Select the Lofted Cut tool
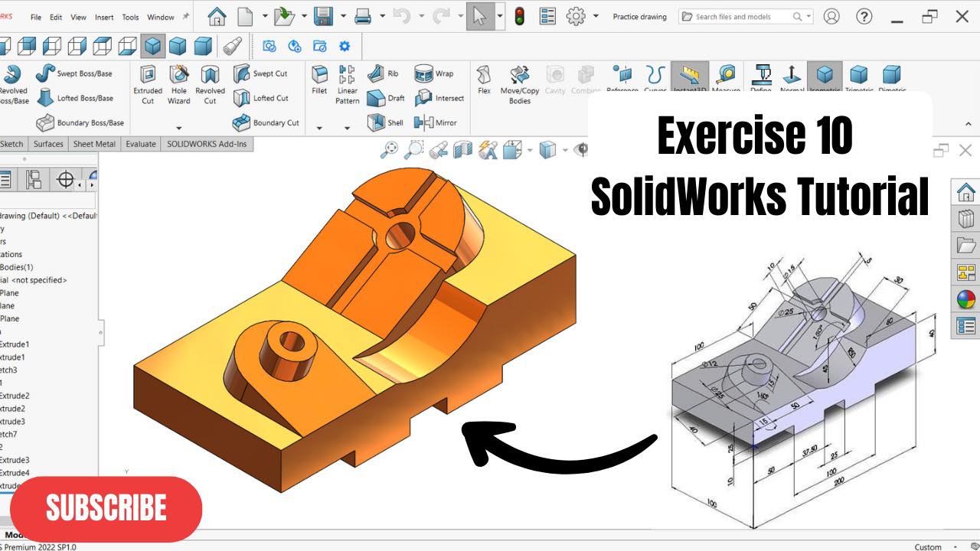Screen dimensions: 980x551 click(261, 98)
